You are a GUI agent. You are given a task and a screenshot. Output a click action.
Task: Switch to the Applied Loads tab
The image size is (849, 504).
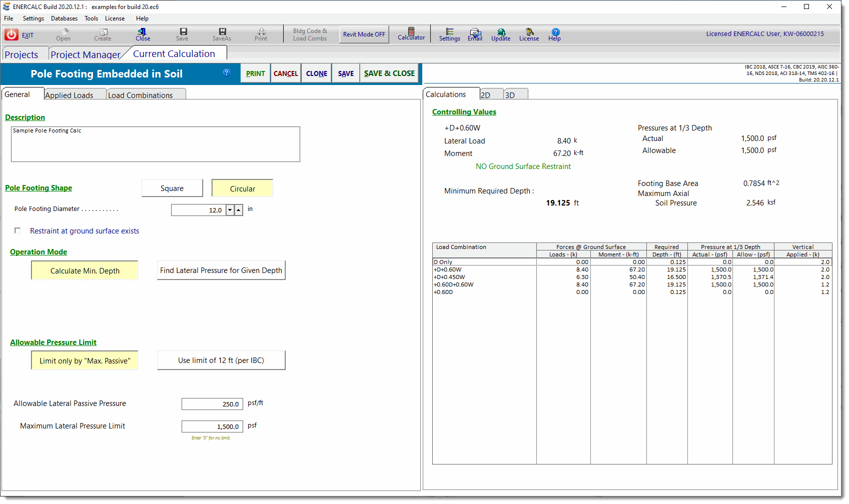coord(70,95)
